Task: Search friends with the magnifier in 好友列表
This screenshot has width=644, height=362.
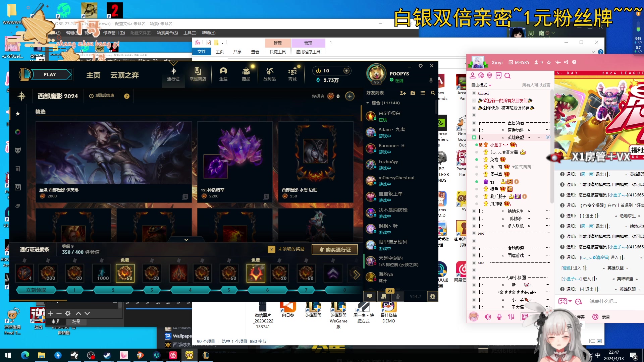Action: [x=433, y=93]
